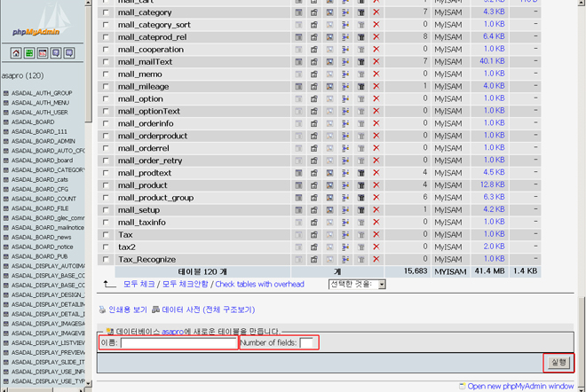
Task: Open the '선택한 것을' action dropdown
Action: click(357, 285)
